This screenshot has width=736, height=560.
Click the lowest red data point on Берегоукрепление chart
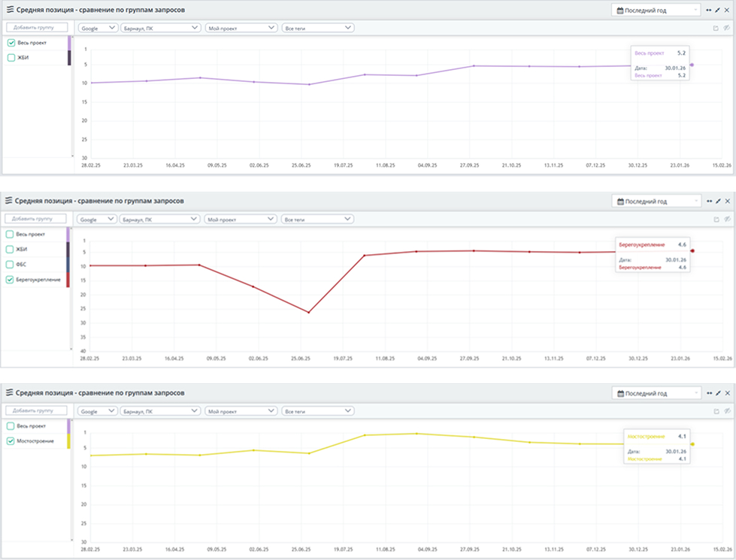point(308,312)
